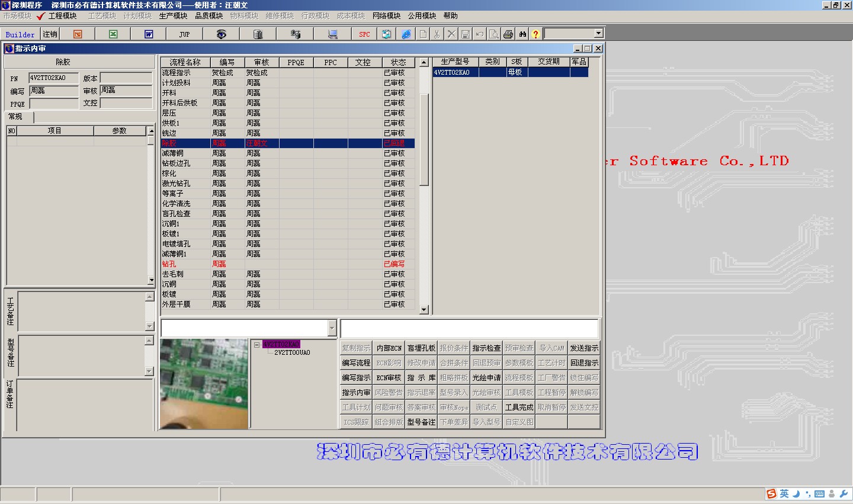Image resolution: width=853 pixels, height=504 pixels.
Task: Open the Internet Explorer icon
Action: click(406, 34)
